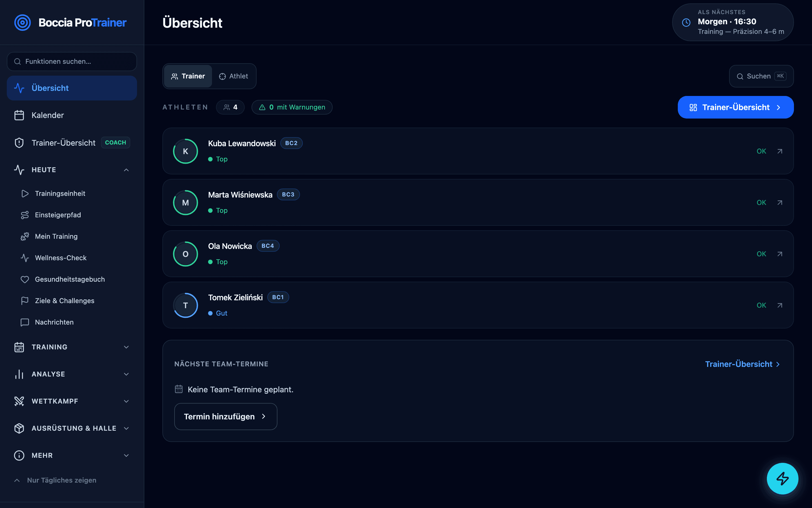Image resolution: width=812 pixels, height=508 pixels.
Task: Click Termin hinzufügen button
Action: [226, 417]
